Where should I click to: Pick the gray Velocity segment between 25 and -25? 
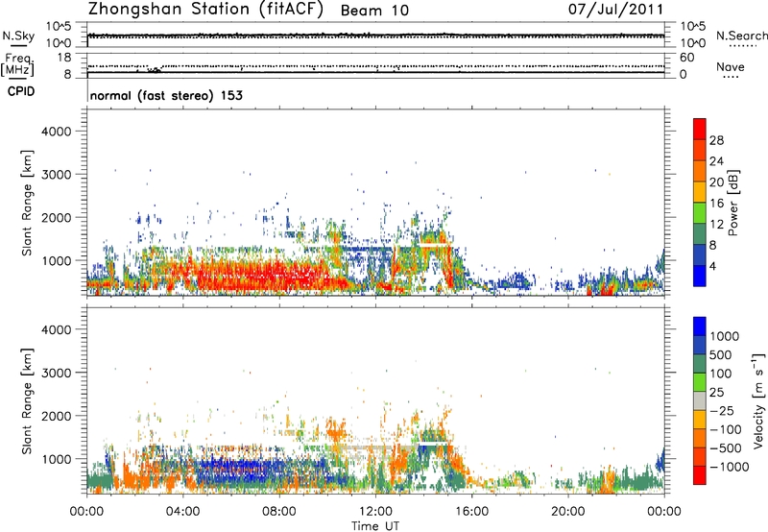point(700,400)
